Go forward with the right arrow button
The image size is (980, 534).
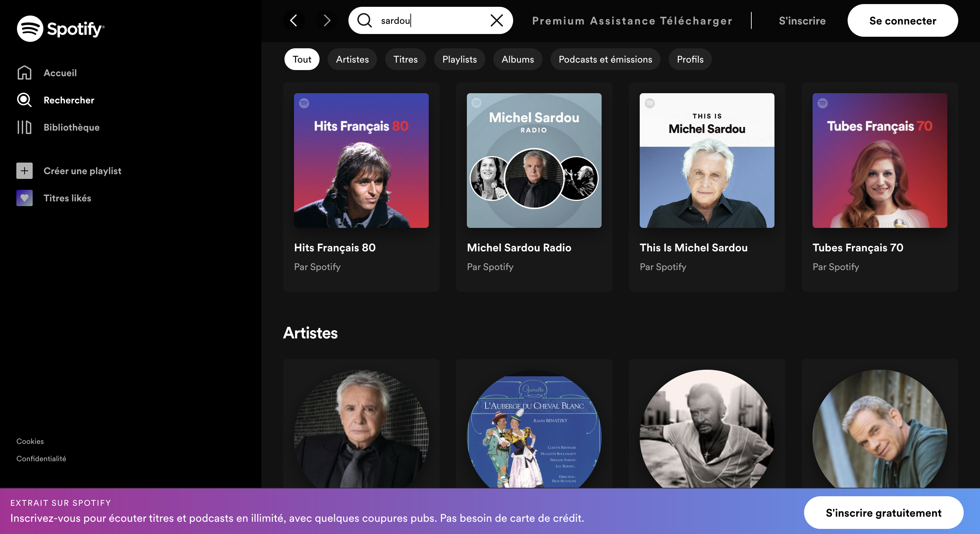[327, 20]
